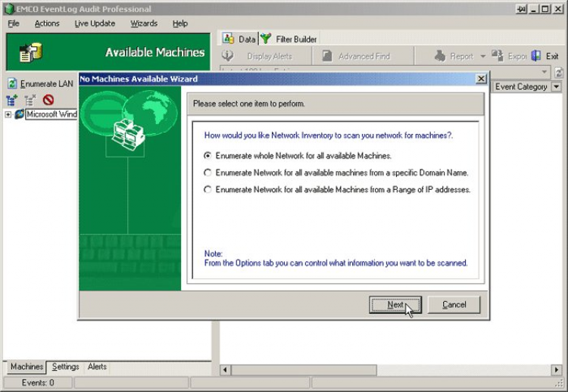Click the Microsoft Windows Network globe icon
Image resolution: width=568 pixels, height=392 pixels.
(19, 114)
